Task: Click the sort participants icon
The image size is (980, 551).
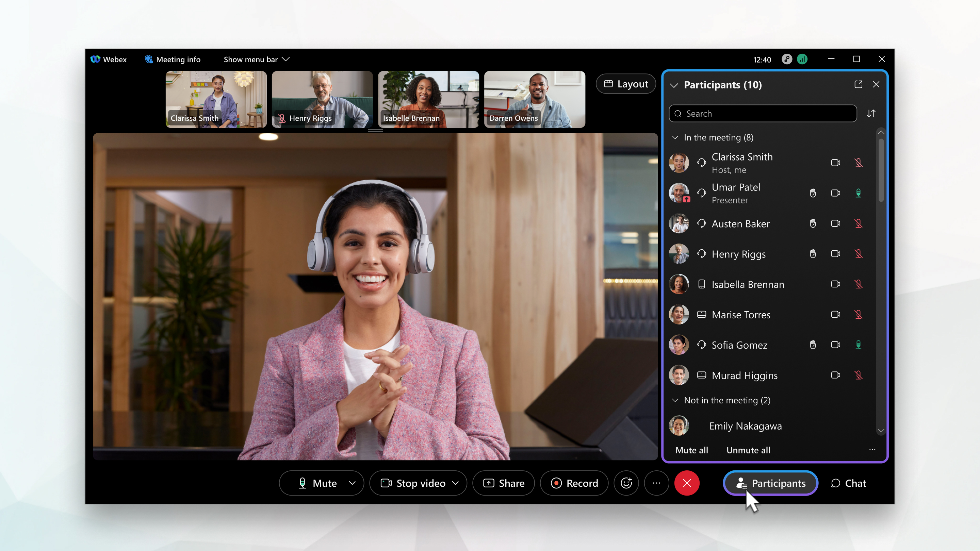Action: [x=871, y=113]
